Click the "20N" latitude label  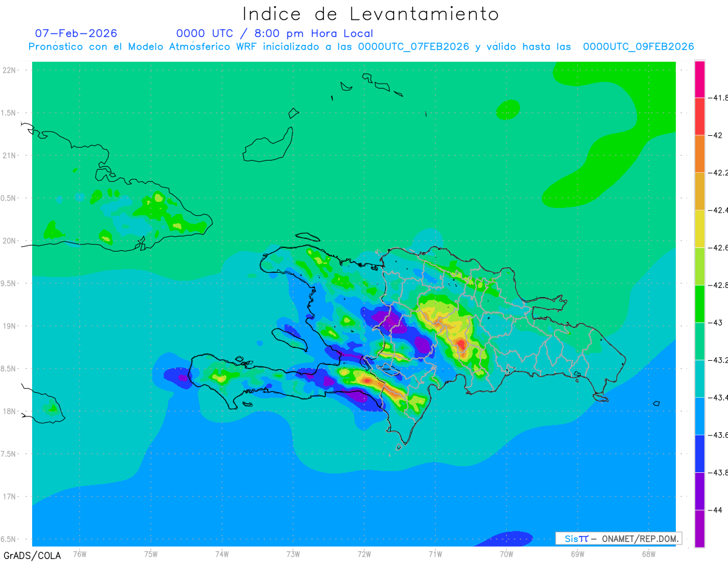[x=9, y=241]
